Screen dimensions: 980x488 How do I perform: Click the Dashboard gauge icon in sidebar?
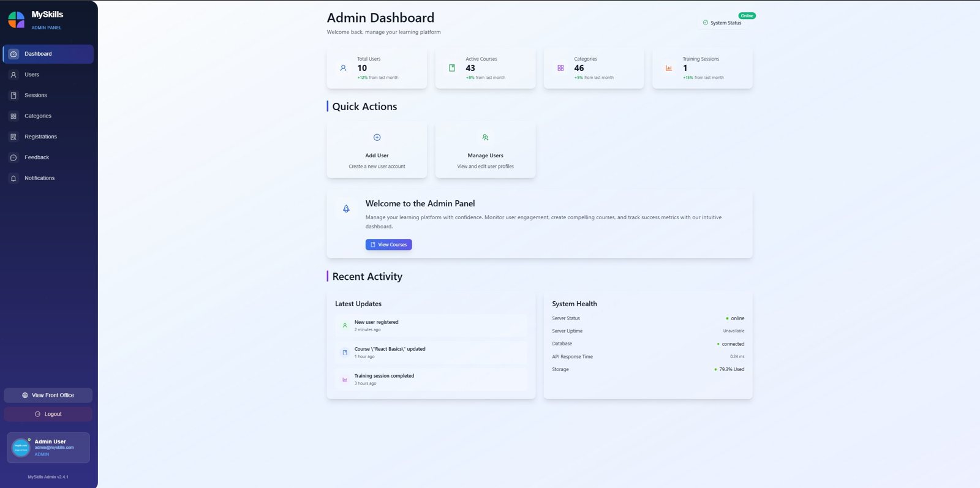13,54
